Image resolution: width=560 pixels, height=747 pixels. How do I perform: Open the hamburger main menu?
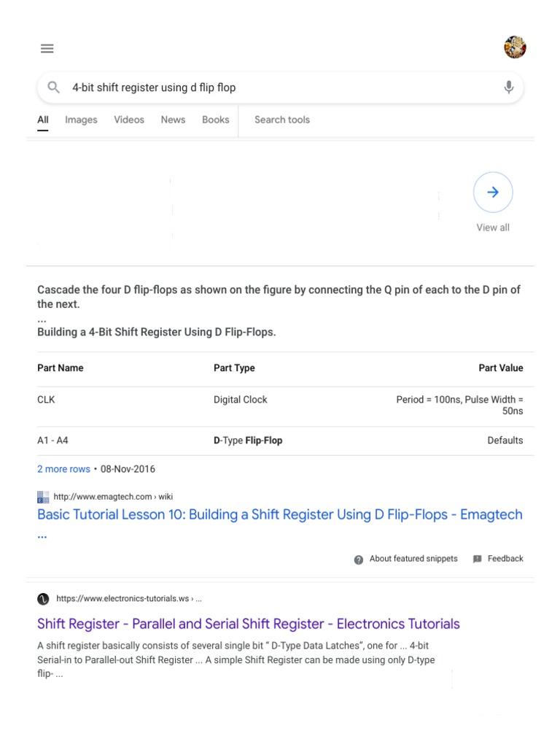click(x=47, y=49)
